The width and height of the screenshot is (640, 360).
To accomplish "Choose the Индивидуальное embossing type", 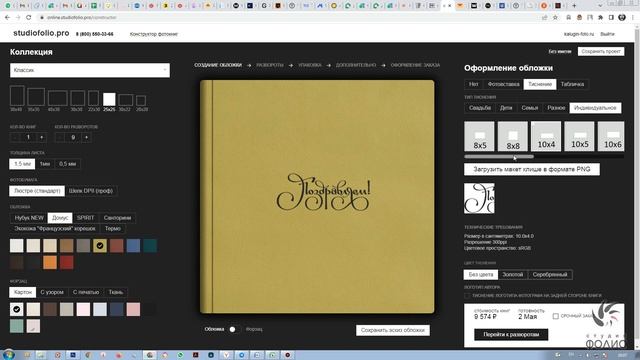I will (x=595, y=108).
